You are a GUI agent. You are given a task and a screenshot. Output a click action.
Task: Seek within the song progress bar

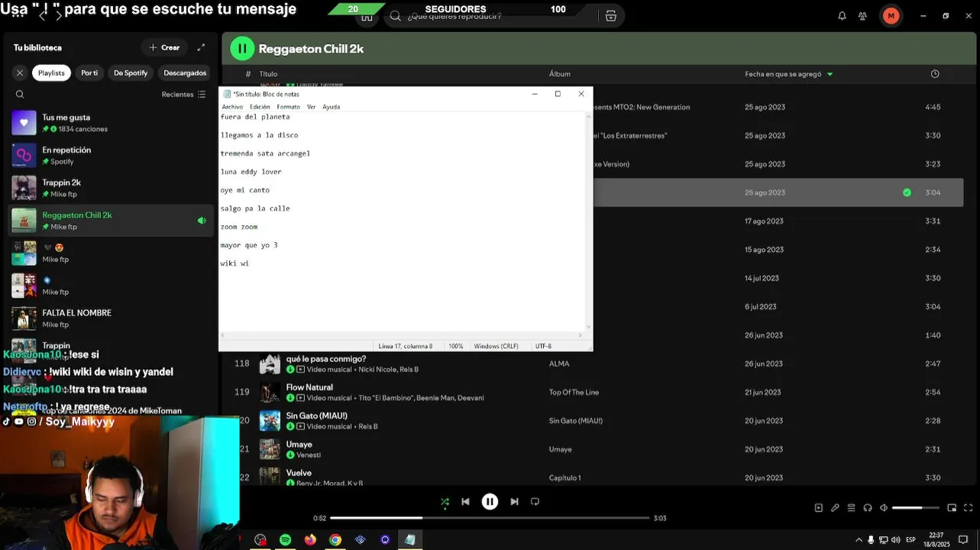(490, 518)
